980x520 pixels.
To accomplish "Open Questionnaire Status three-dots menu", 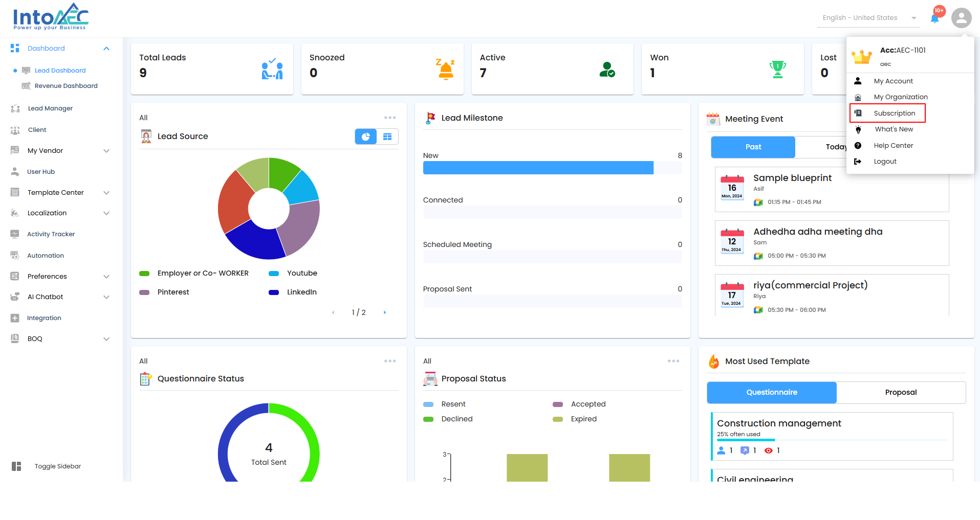I will [390, 361].
